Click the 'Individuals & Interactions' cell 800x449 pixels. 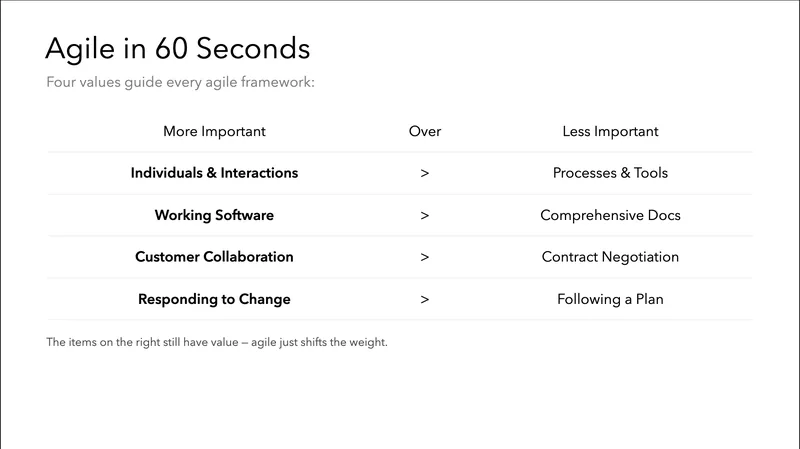(x=214, y=173)
